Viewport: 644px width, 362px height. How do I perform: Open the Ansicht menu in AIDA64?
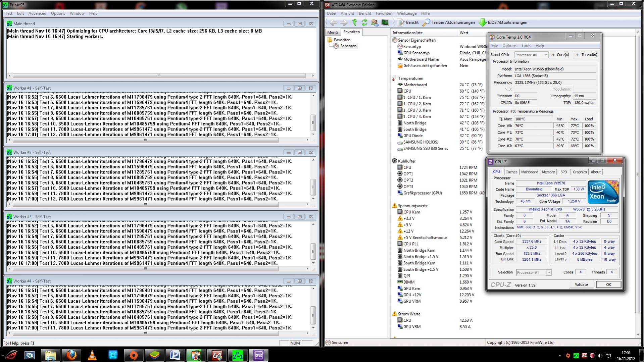click(x=347, y=13)
